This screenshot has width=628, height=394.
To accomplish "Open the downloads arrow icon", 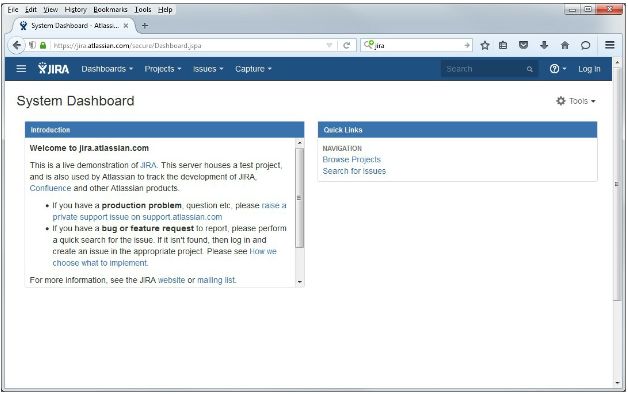I will (544, 45).
